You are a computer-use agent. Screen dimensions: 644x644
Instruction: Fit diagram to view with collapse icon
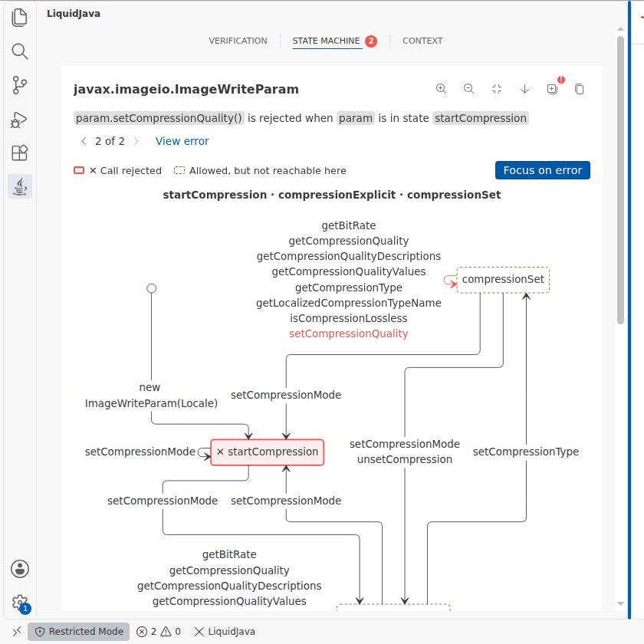(497, 89)
